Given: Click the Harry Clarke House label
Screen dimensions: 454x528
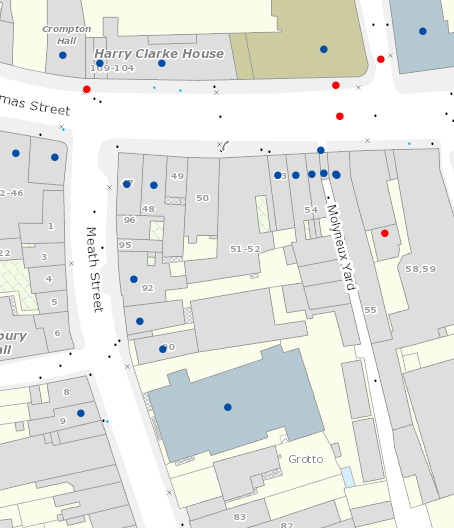Looking at the screenshot, I should (x=159, y=54).
